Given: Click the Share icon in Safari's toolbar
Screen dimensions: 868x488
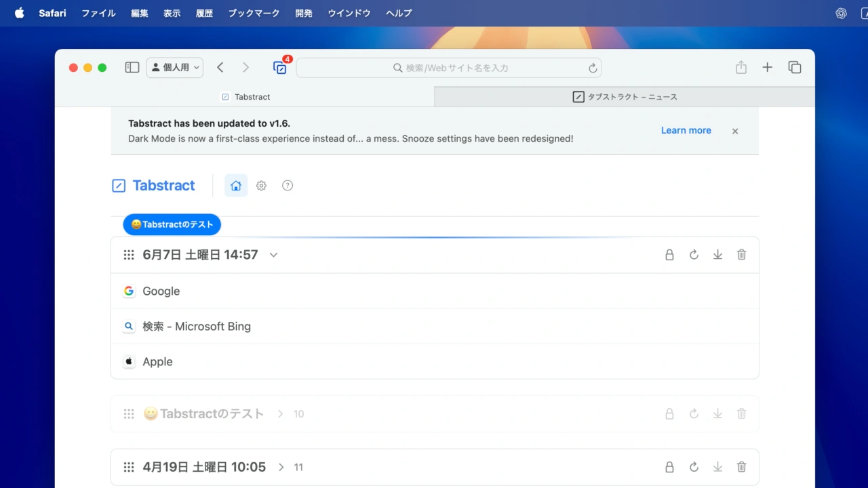Looking at the screenshot, I should 741,67.
